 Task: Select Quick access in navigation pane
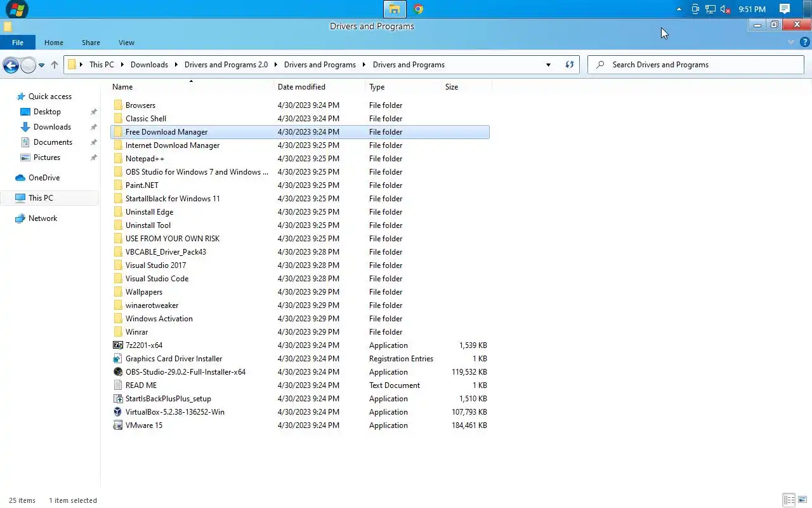point(50,97)
